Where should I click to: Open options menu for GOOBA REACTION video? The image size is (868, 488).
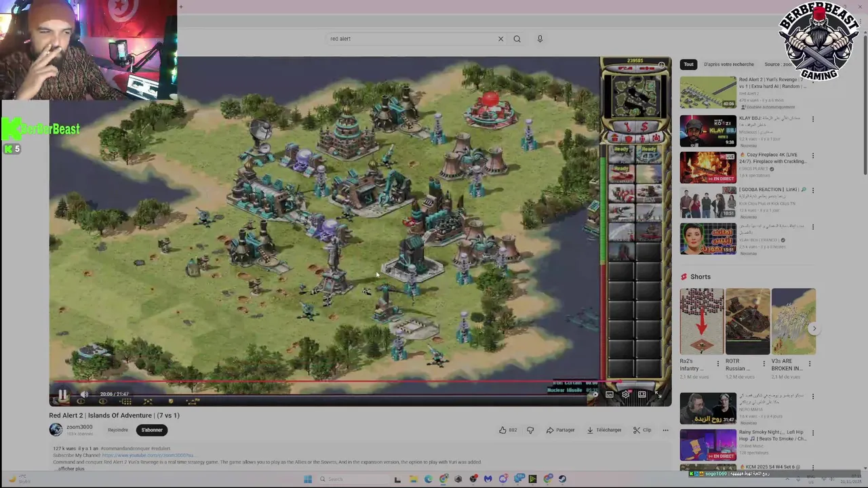pos(812,190)
